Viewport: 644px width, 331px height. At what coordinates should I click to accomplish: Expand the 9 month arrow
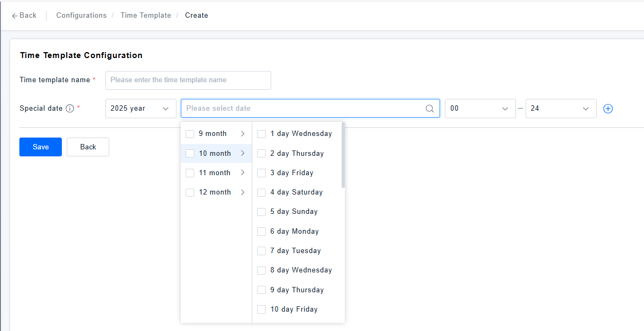pos(243,134)
